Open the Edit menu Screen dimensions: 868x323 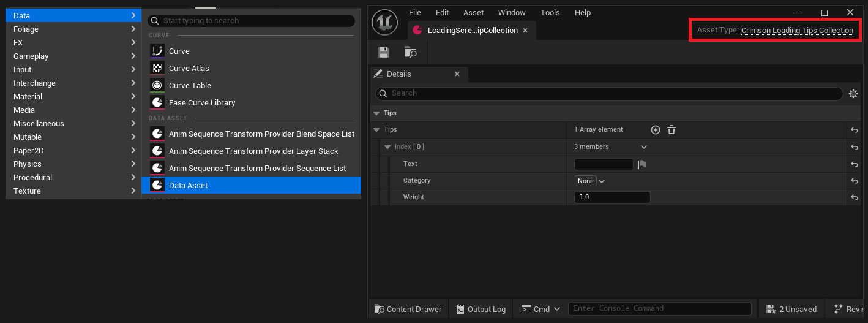442,12
